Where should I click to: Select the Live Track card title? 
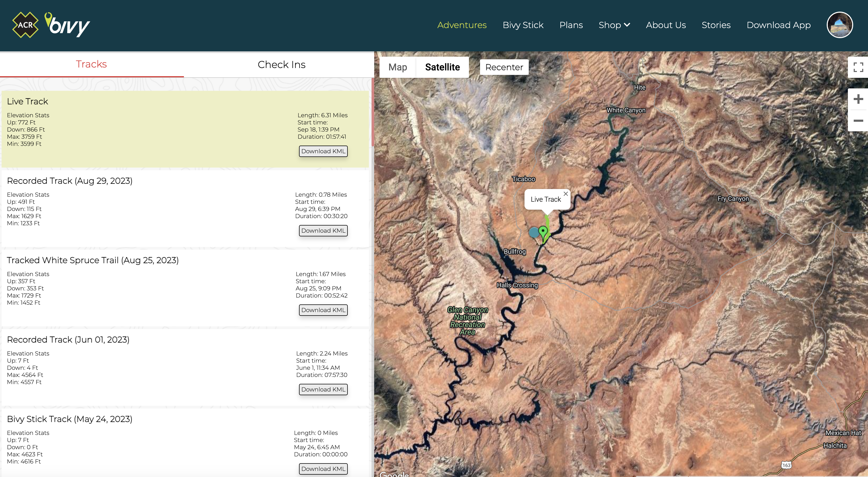(x=28, y=101)
